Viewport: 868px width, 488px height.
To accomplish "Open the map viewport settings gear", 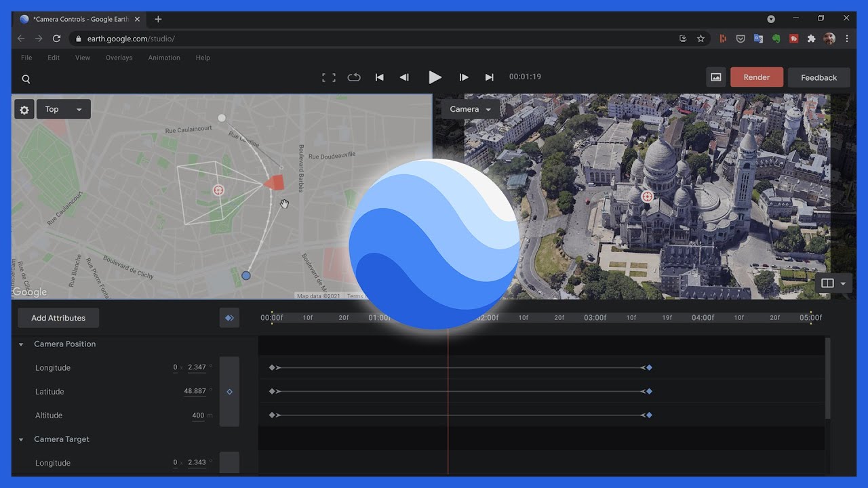I will 24,109.
